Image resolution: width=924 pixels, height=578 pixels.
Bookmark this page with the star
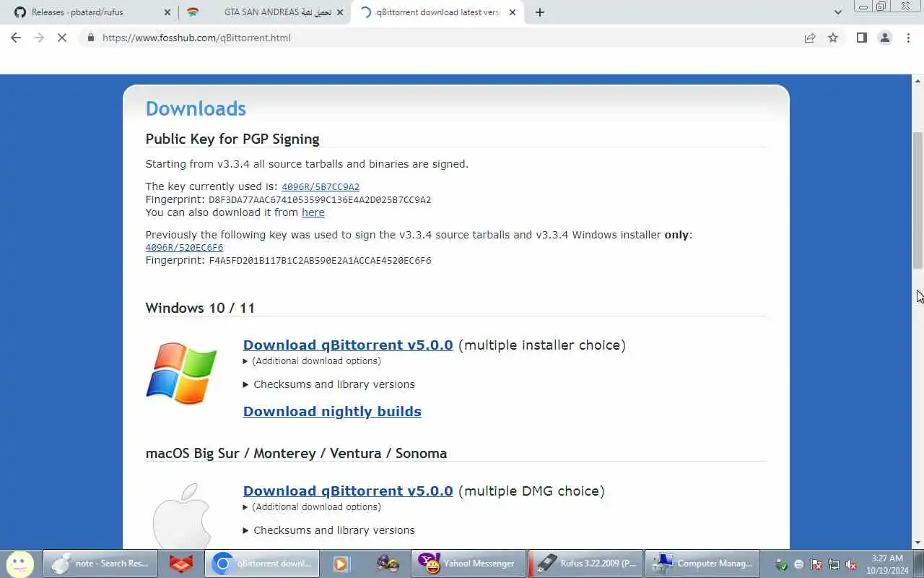point(833,38)
